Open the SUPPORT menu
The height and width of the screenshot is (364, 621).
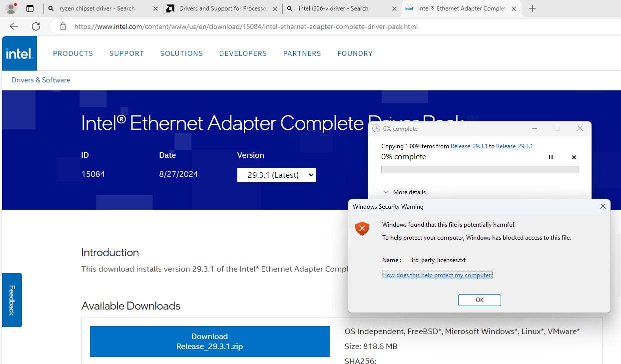126,53
